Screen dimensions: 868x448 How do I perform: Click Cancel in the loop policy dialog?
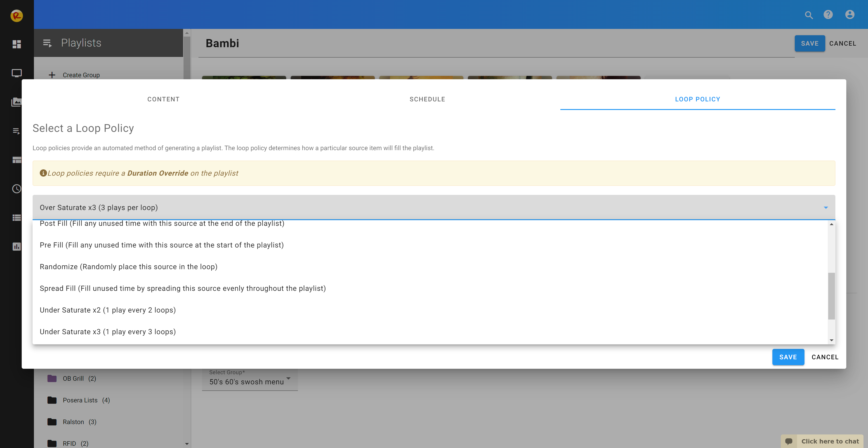coord(825,357)
